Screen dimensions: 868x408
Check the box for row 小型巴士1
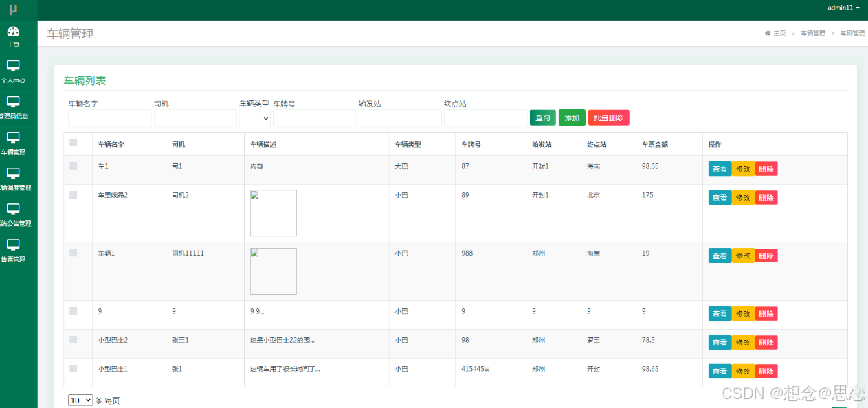(74, 368)
